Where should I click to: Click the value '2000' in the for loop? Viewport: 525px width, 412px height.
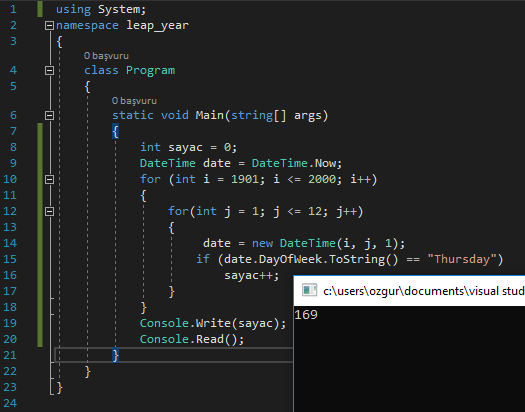[x=322, y=179]
